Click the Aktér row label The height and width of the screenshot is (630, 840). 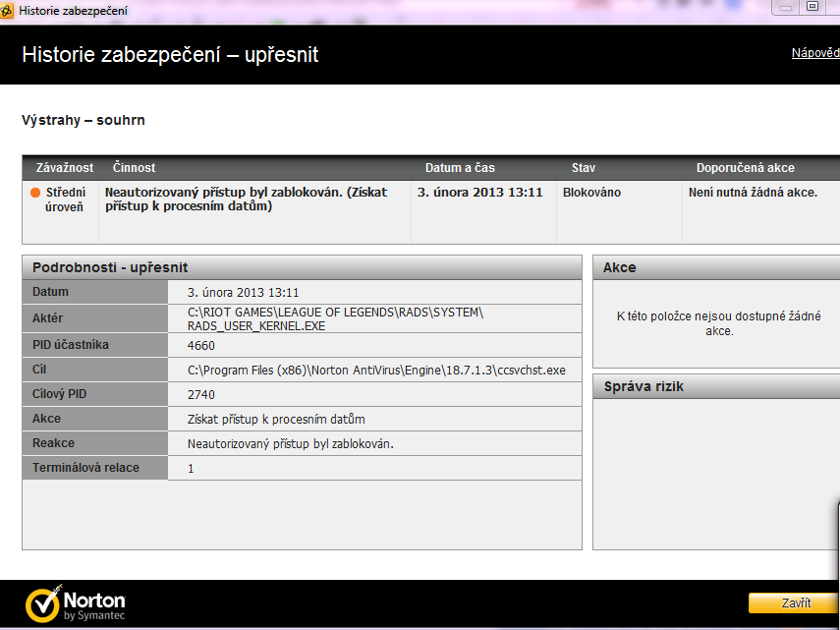[x=48, y=318]
